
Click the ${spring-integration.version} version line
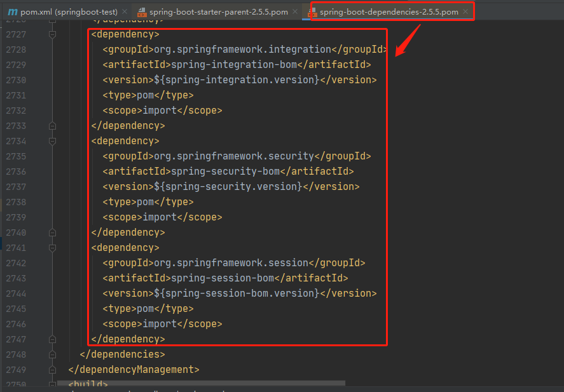[240, 80]
